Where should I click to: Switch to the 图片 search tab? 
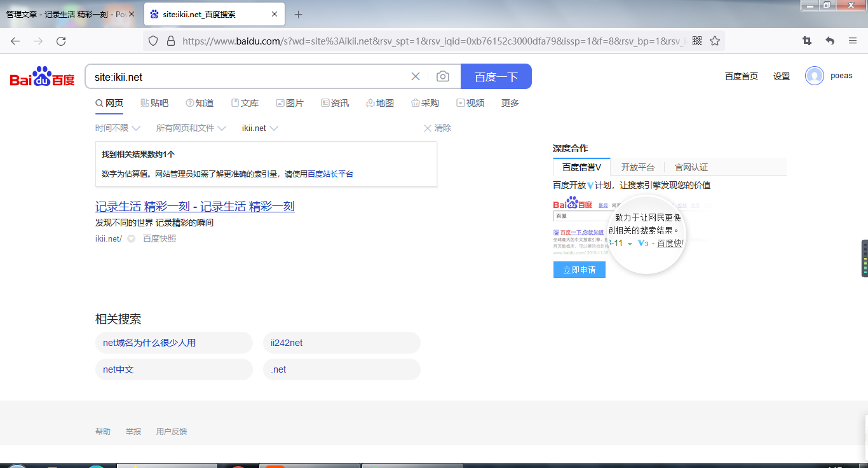(x=290, y=103)
